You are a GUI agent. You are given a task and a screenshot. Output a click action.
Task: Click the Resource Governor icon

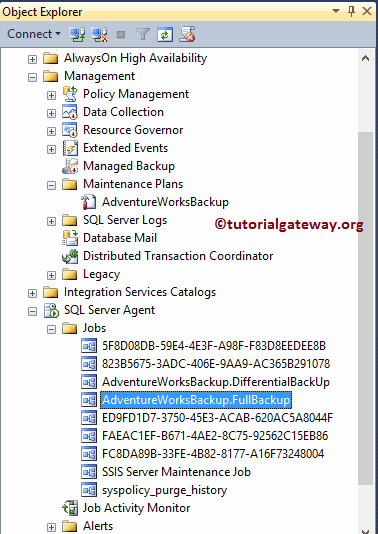70,130
